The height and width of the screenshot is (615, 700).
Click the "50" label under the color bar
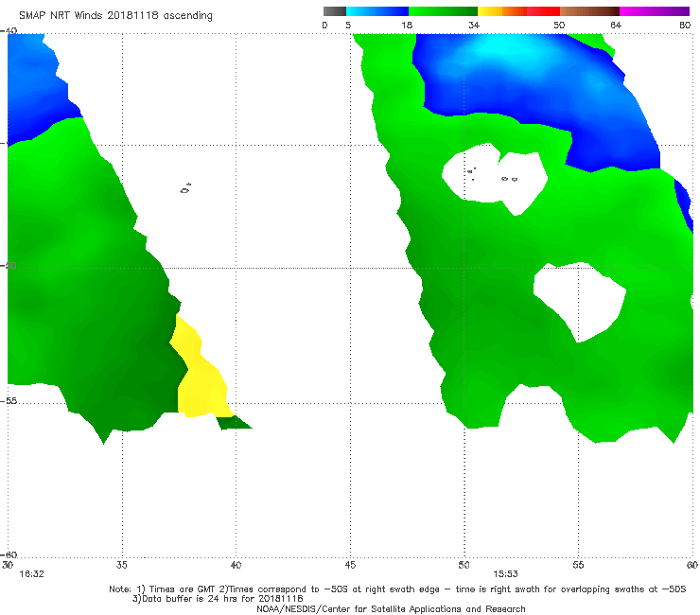[x=559, y=26]
